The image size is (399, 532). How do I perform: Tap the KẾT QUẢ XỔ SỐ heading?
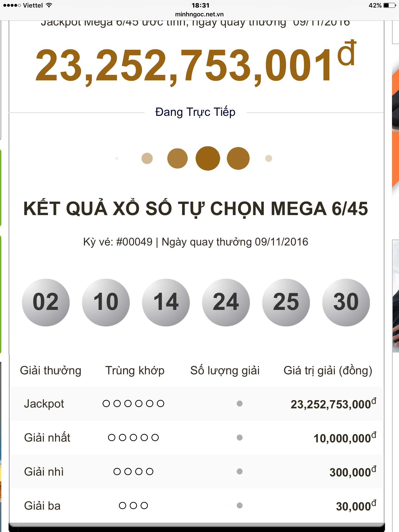(196, 209)
